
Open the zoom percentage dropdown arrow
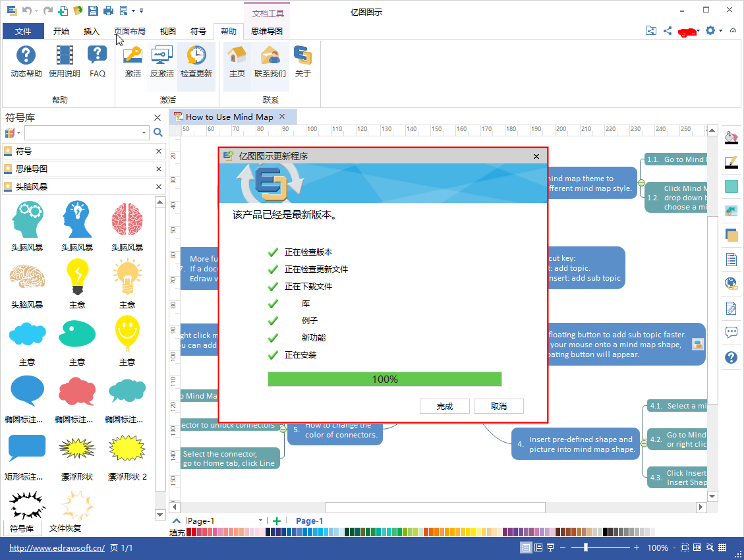tap(673, 547)
